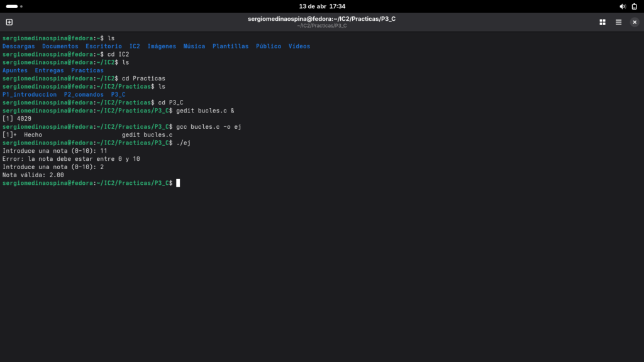Viewport: 644px width, 362px height.
Task: Click the Documentos directory entry
Action: (x=60, y=47)
